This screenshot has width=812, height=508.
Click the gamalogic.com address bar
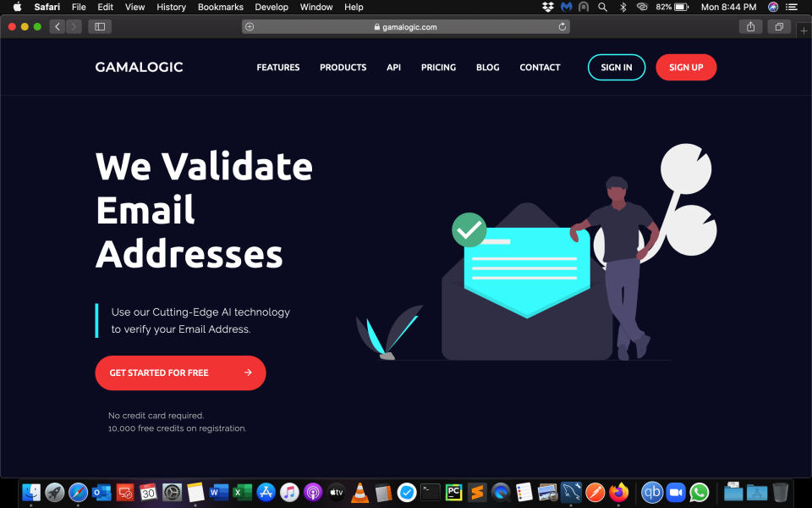pyautogui.click(x=406, y=26)
